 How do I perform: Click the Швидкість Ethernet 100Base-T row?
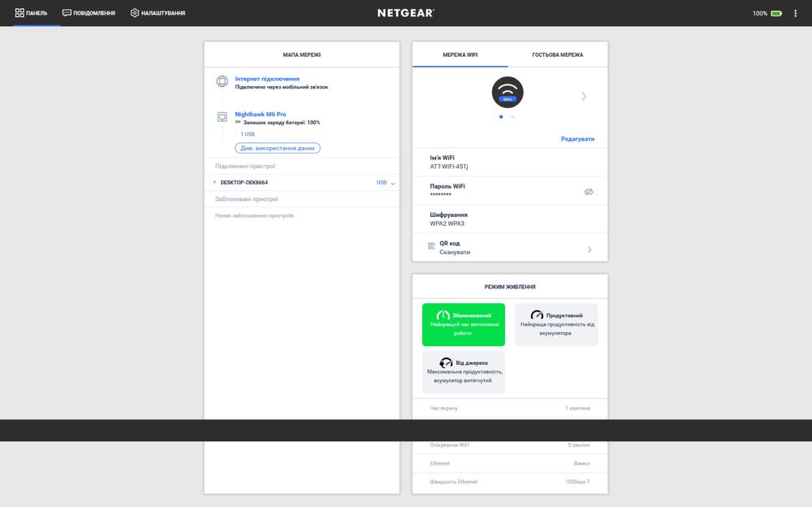point(510,482)
